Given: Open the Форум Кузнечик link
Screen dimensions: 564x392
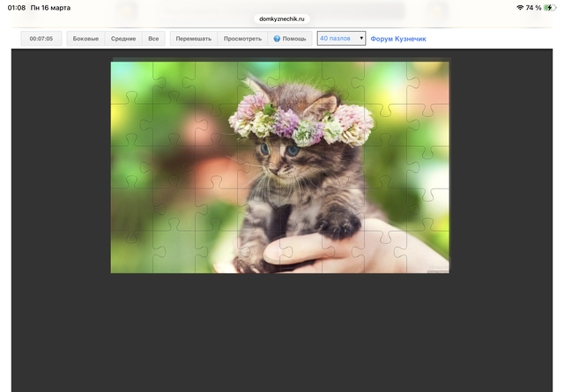Looking at the screenshot, I should 398,39.
